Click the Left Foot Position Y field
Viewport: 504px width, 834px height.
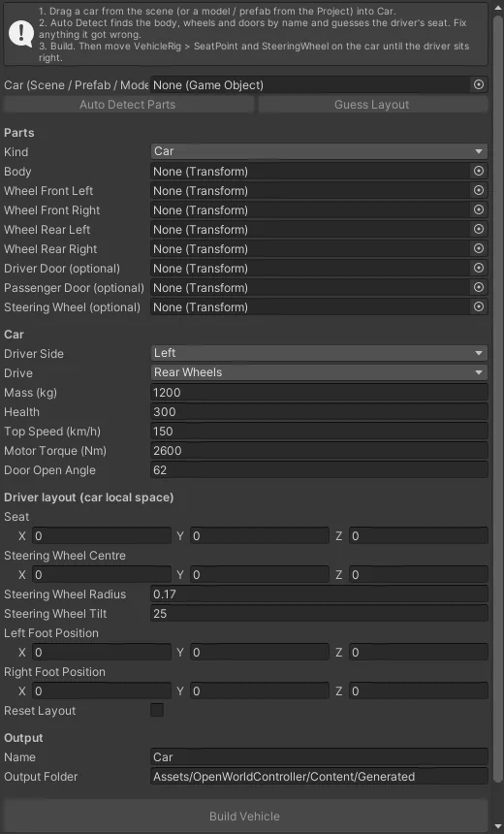click(x=260, y=652)
